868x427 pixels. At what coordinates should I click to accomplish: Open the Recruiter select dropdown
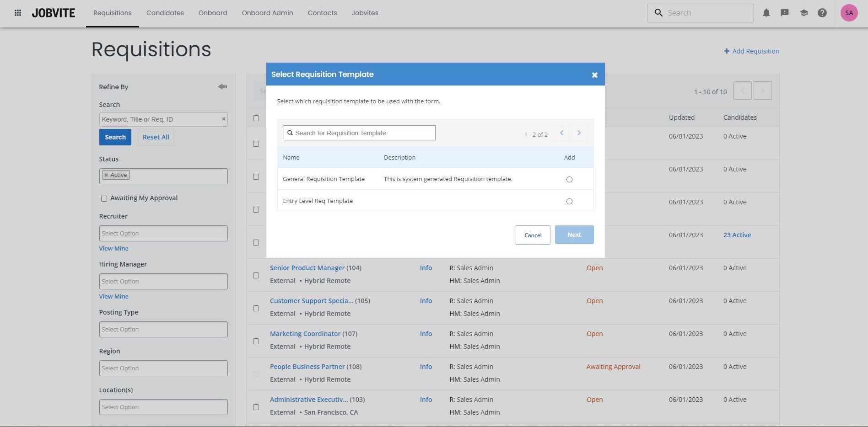click(163, 233)
